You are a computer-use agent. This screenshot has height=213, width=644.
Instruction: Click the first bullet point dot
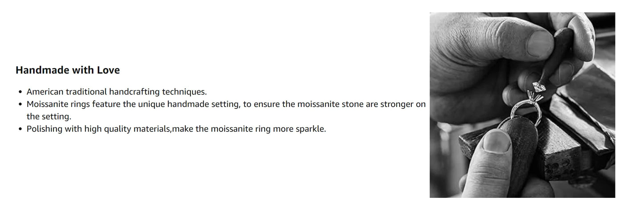point(20,92)
